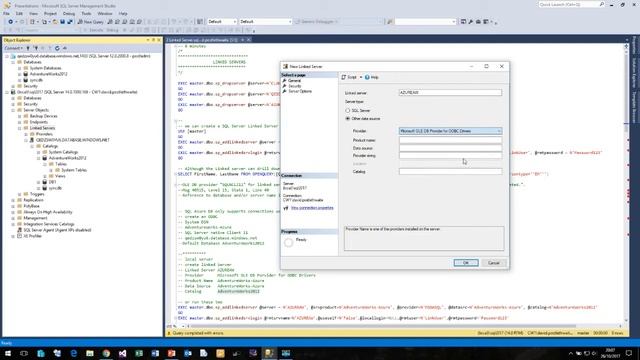Click the Task View icon on the taskbar
640x360 pixels.
[x=24, y=353]
